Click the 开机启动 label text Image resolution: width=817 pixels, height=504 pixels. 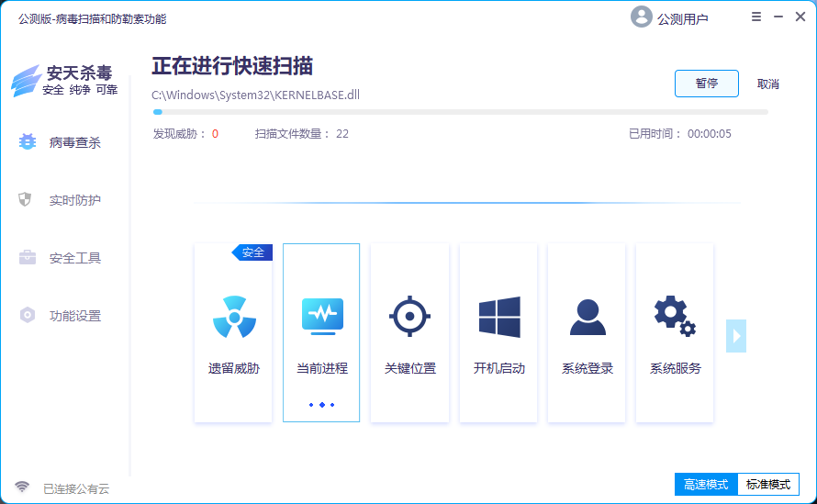499,368
